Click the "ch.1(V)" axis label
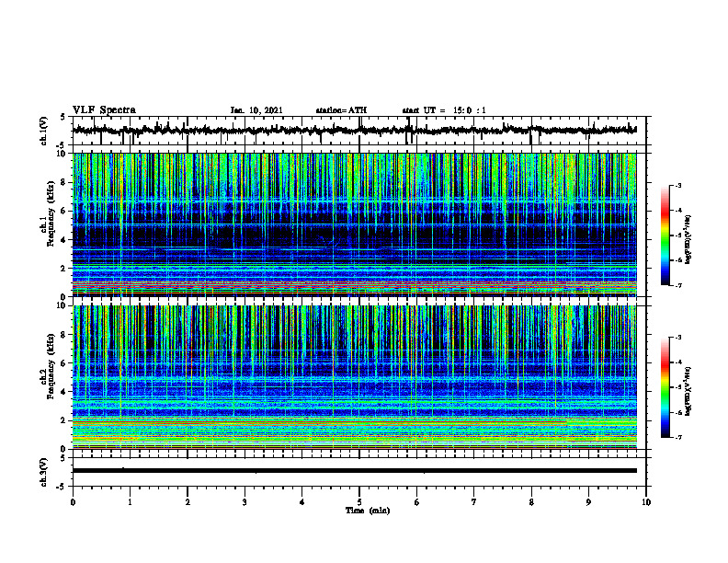The image size is (728, 563). (43, 131)
